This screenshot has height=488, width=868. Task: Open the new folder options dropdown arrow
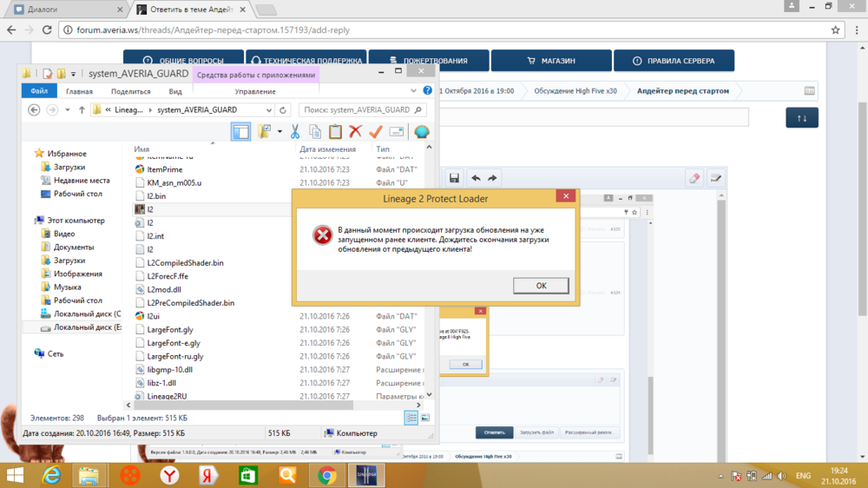click(279, 132)
